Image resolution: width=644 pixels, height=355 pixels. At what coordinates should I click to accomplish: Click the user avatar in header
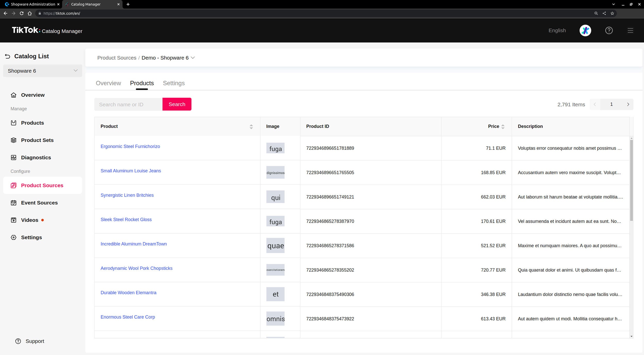(x=585, y=30)
